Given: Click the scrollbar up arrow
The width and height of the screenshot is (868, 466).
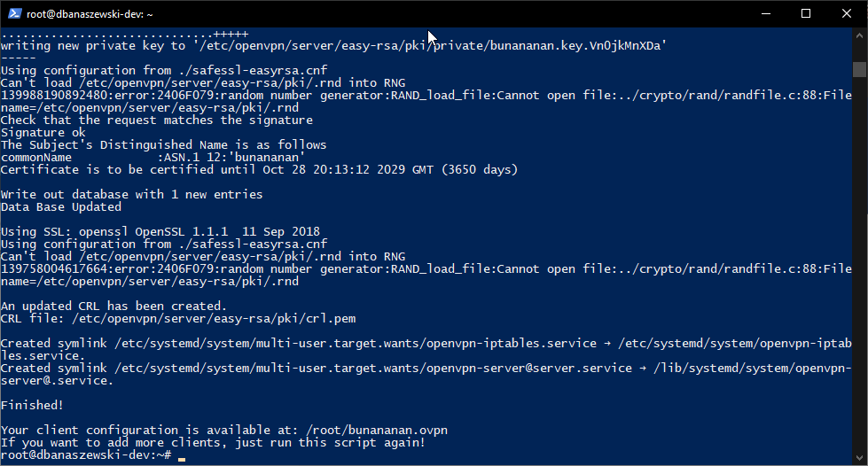Looking at the screenshot, I should coord(859,38).
